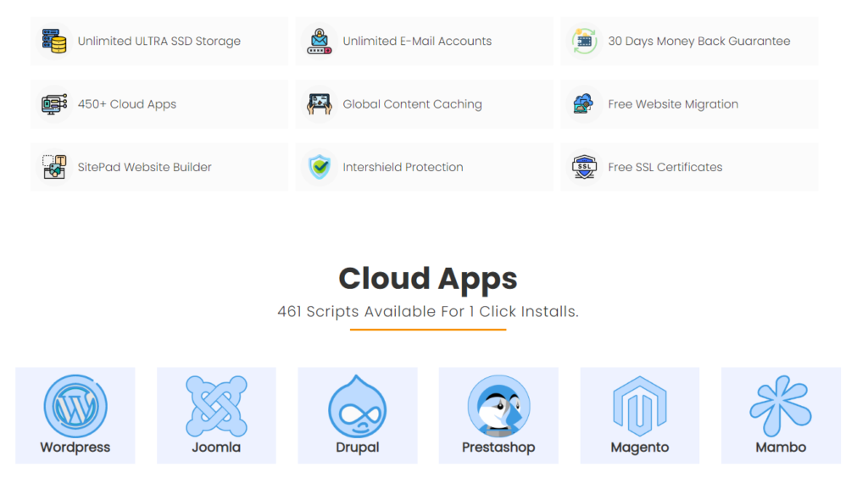Open the Mambo app tile
The width and height of the screenshot is (868, 478).
click(781, 415)
